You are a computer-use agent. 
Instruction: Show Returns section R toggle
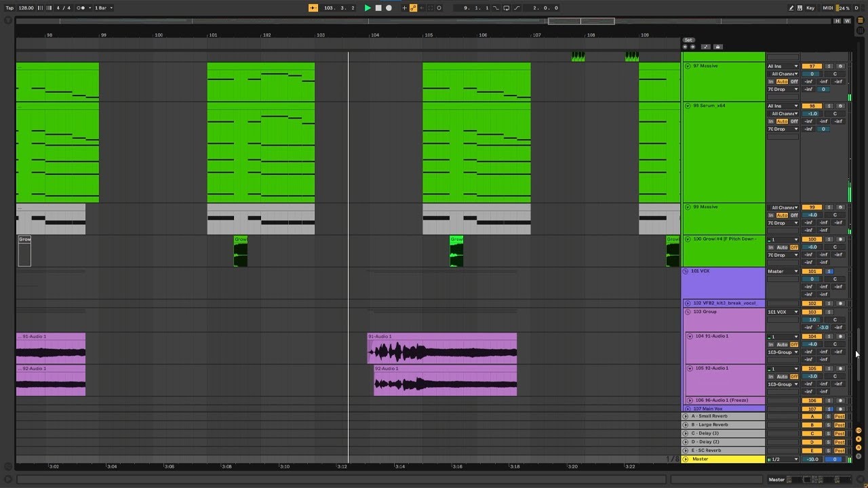[x=858, y=439]
